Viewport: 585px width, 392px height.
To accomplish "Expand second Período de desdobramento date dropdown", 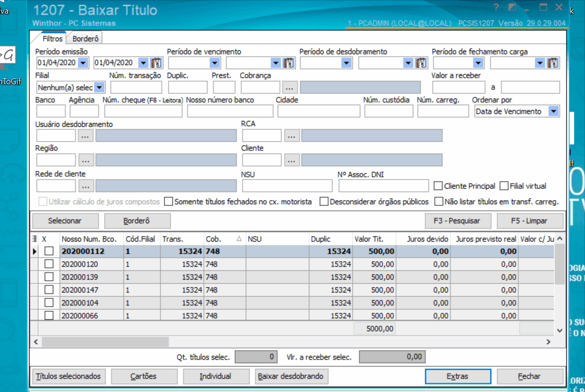I will pos(408,63).
